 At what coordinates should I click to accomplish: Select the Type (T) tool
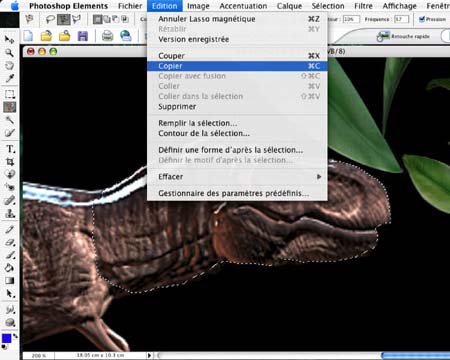point(10,149)
